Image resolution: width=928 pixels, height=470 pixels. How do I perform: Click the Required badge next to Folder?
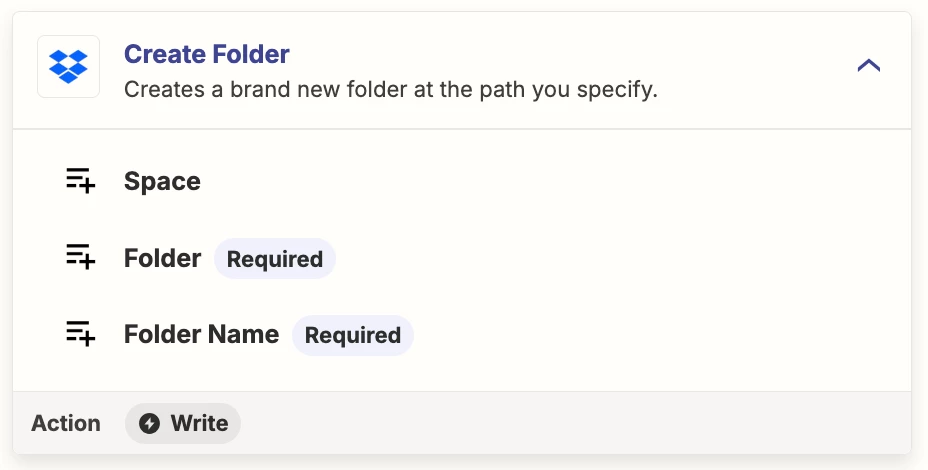(x=275, y=259)
